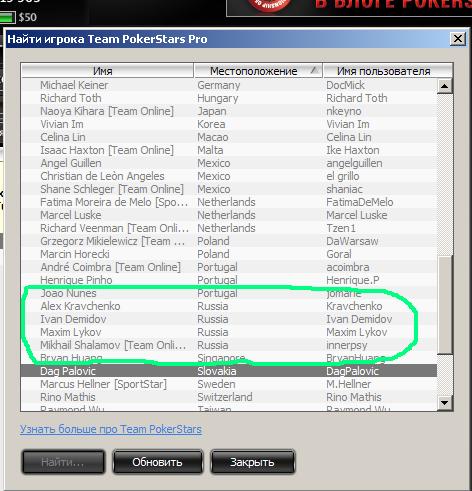Sort by the Имя column header
Image resolution: width=472 pixels, height=491 pixels.
click(107, 71)
